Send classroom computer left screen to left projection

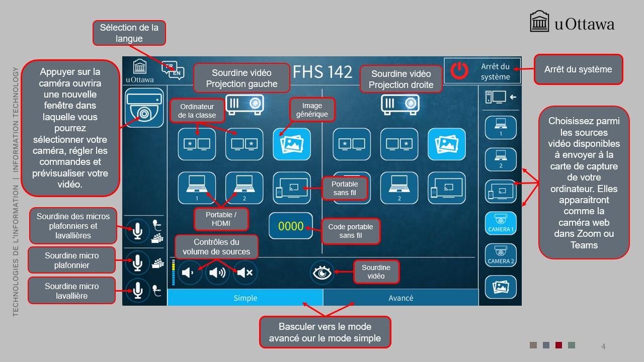point(197,144)
